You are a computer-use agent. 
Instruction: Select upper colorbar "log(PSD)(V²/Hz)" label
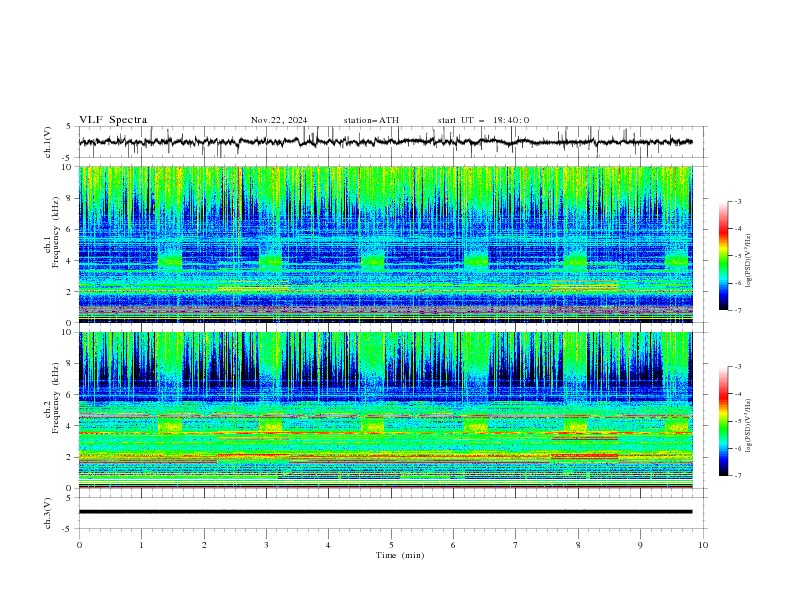pos(749,260)
